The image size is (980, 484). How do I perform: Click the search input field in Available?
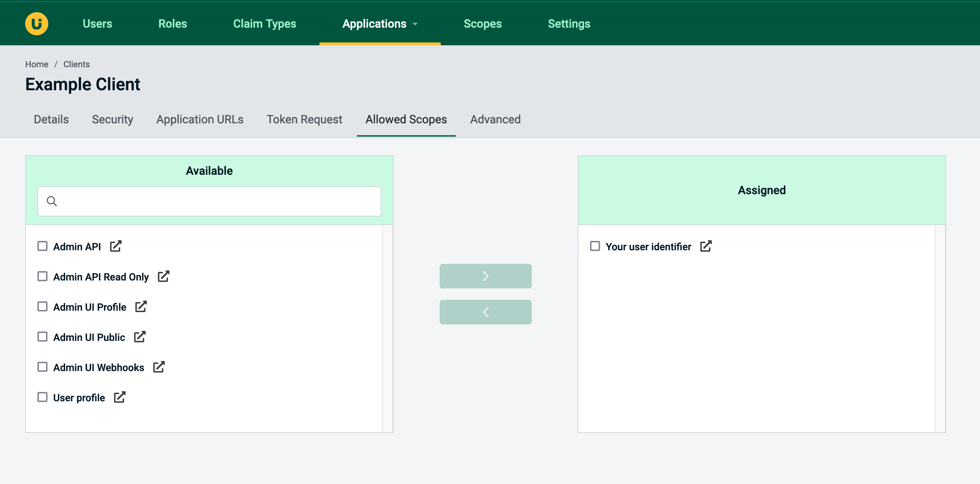click(x=209, y=201)
